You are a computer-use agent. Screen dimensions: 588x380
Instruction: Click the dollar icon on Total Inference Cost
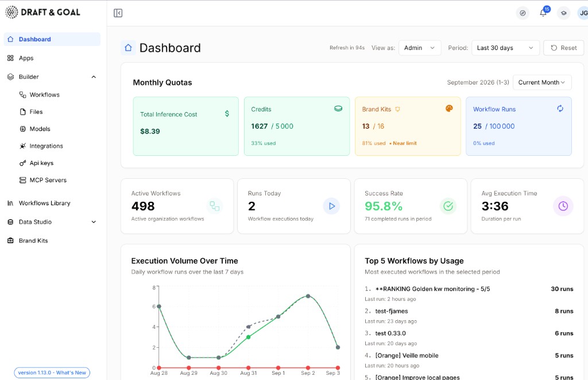pyautogui.click(x=227, y=113)
